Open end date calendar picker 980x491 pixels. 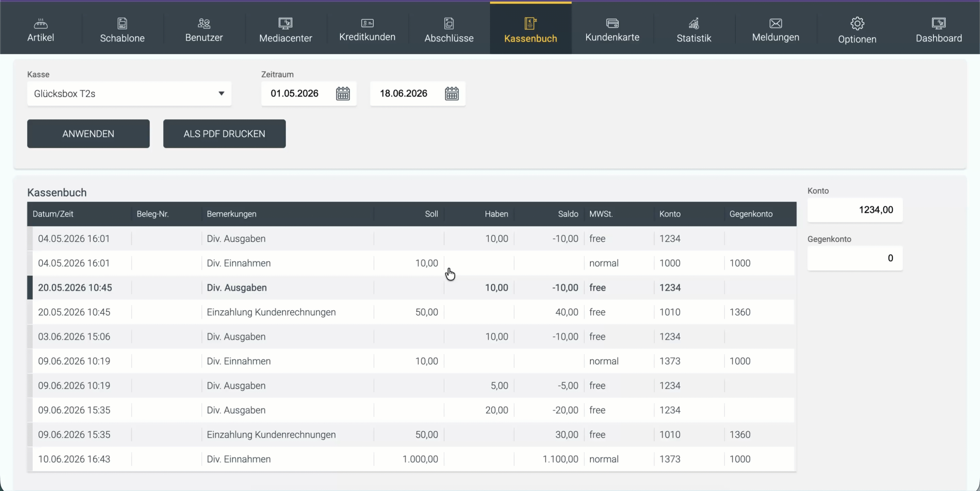[x=452, y=93]
